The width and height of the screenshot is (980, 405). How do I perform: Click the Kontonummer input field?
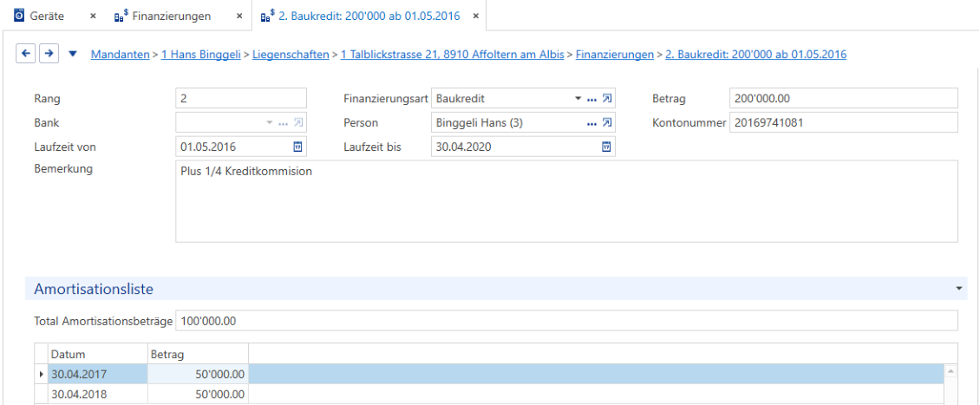tap(843, 122)
